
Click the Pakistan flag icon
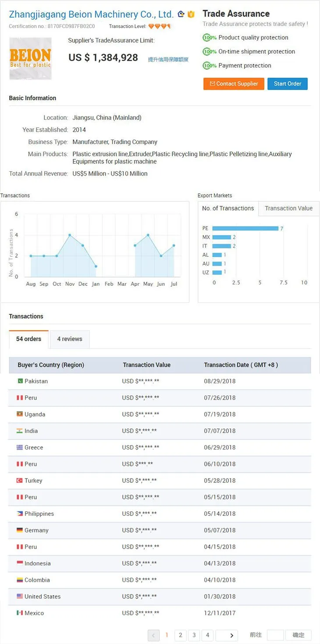click(x=20, y=381)
